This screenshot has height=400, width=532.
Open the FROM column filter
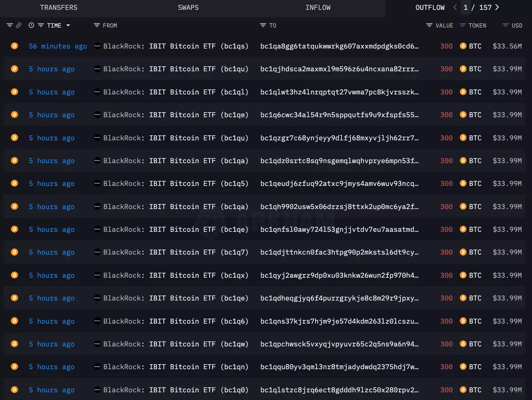97,25
